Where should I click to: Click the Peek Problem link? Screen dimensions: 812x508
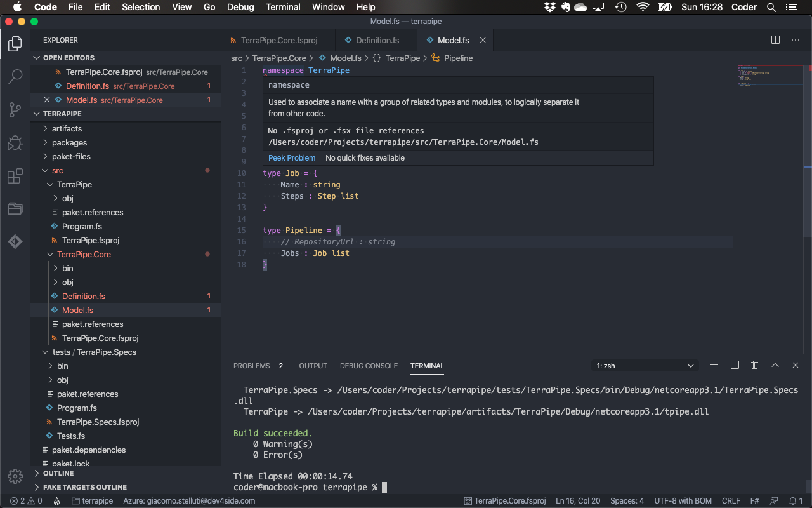(291, 157)
